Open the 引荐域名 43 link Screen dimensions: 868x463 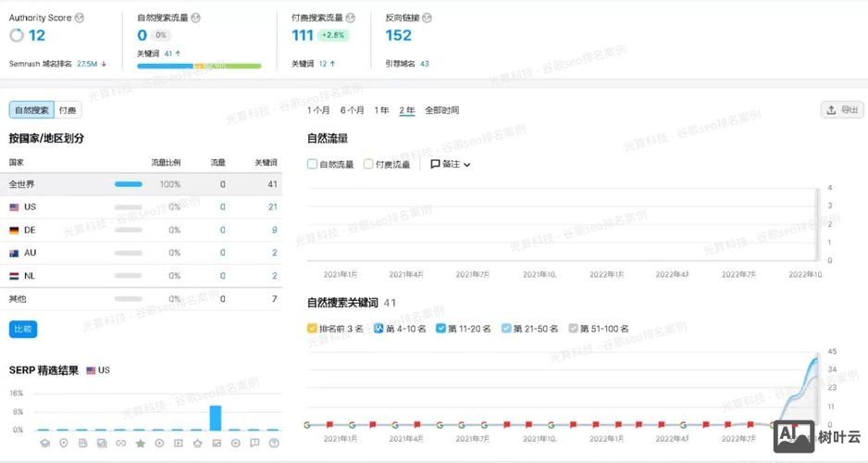[425, 64]
